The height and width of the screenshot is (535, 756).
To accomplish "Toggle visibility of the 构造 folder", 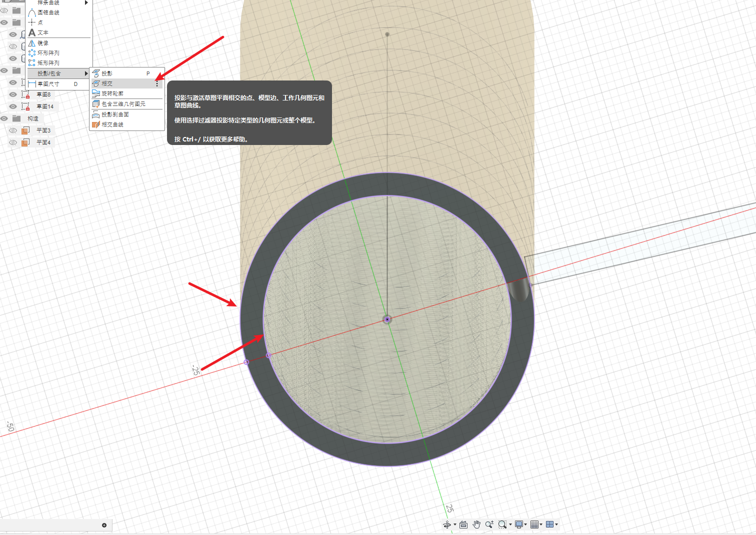I will pos(4,118).
